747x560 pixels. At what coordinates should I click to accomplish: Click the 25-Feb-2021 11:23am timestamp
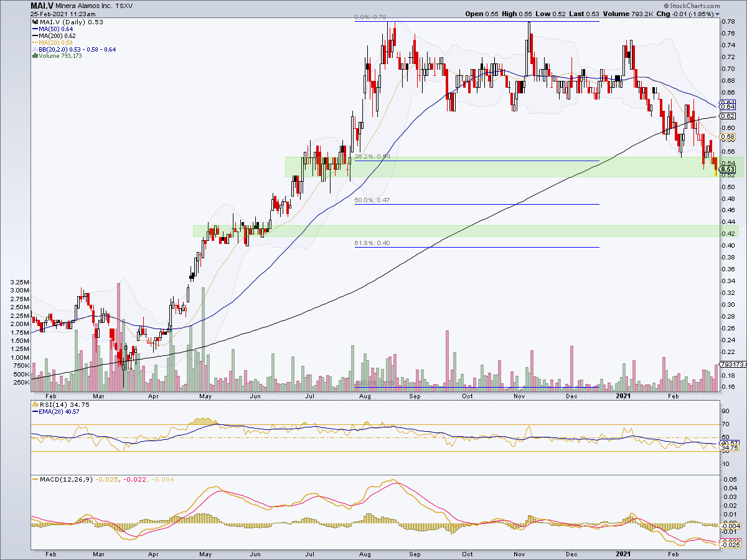point(63,14)
